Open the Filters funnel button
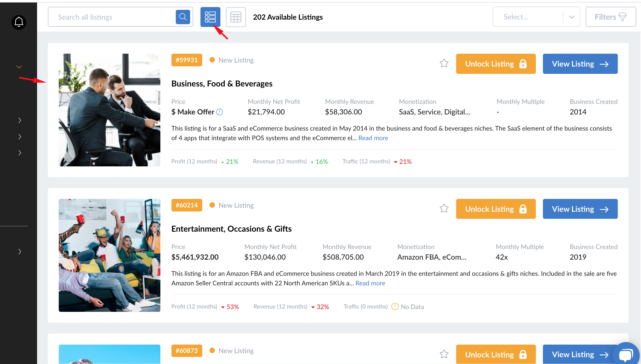 click(x=611, y=17)
